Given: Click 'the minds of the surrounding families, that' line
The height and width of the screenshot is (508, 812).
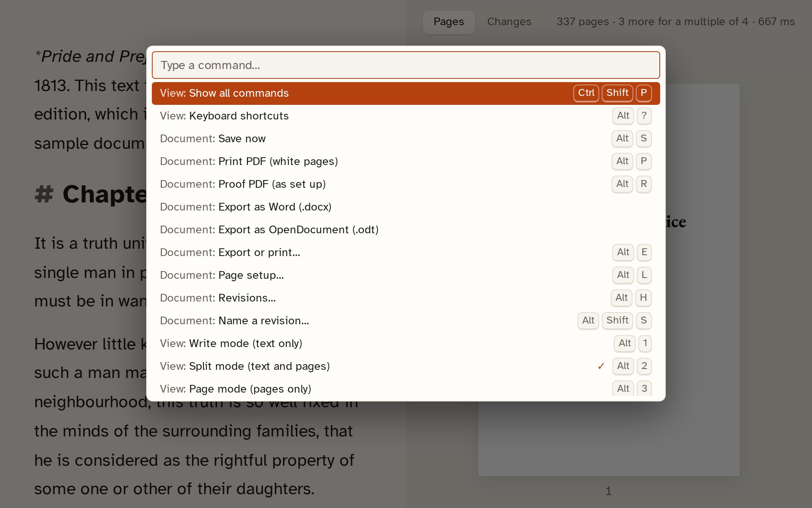Looking at the screenshot, I should 193,431.
